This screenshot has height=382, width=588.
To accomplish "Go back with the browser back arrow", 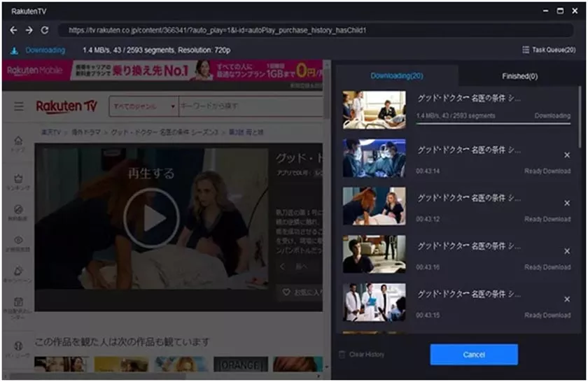I will click(13, 30).
